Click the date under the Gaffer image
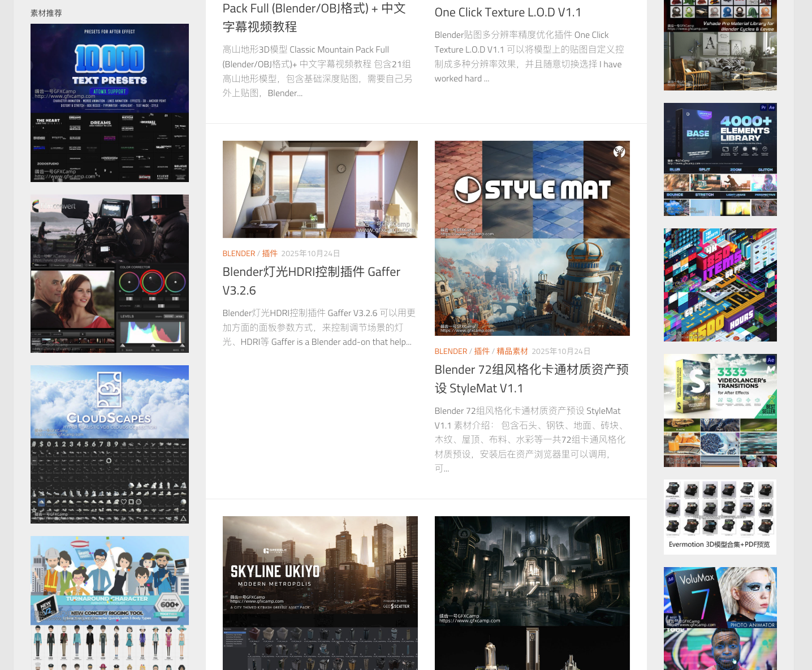Screen dimensions: 812x670 (x=310, y=254)
